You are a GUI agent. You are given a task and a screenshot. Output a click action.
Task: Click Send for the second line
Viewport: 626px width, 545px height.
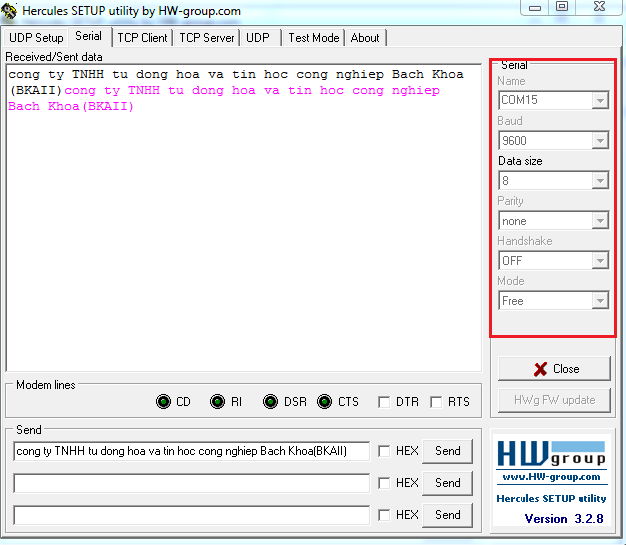point(448,483)
